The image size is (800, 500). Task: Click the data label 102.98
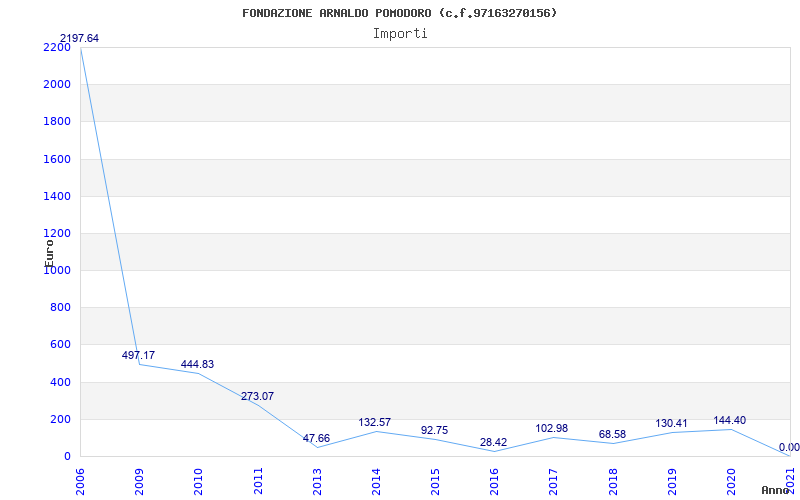pos(552,428)
